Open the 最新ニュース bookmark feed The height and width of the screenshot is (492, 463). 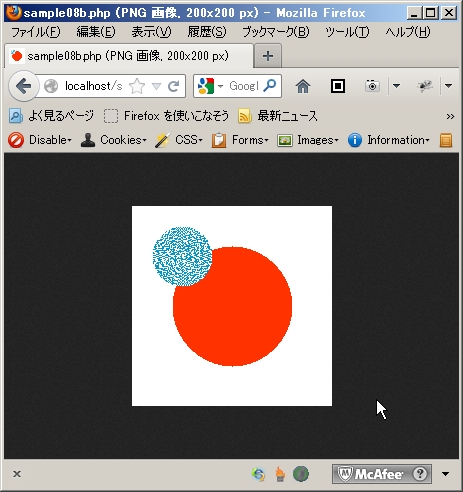tap(278, 116)
